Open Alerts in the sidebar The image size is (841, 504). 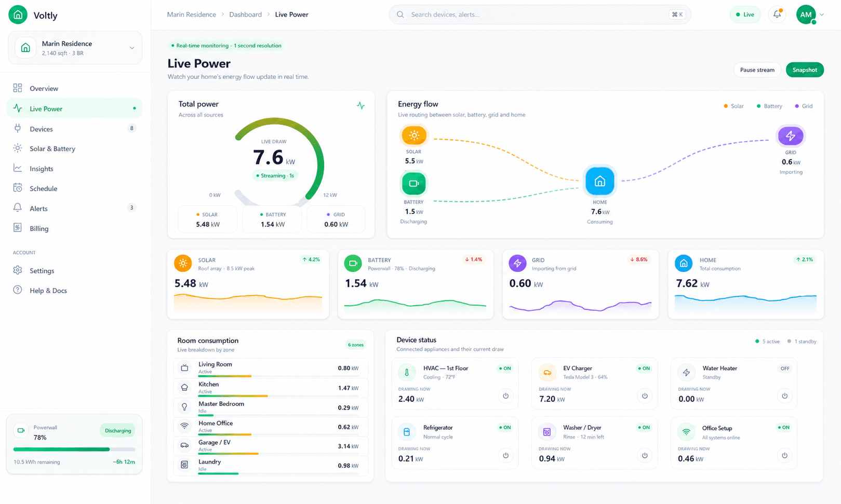[74, 208]
